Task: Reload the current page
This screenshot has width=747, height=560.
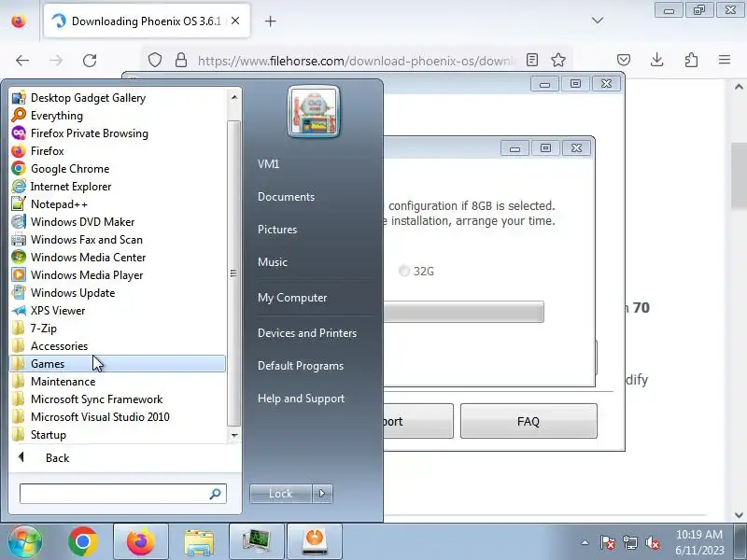Action: (x=90, y=61)
